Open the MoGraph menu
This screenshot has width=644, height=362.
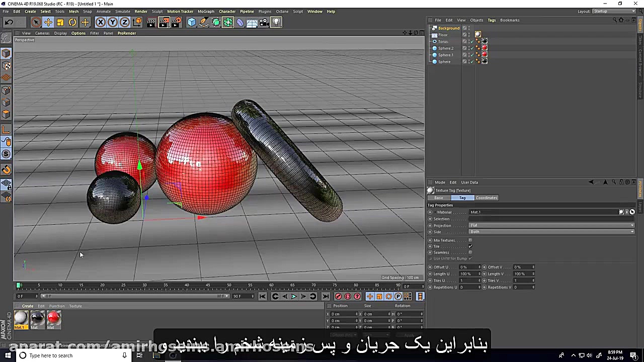click(206, 11)
